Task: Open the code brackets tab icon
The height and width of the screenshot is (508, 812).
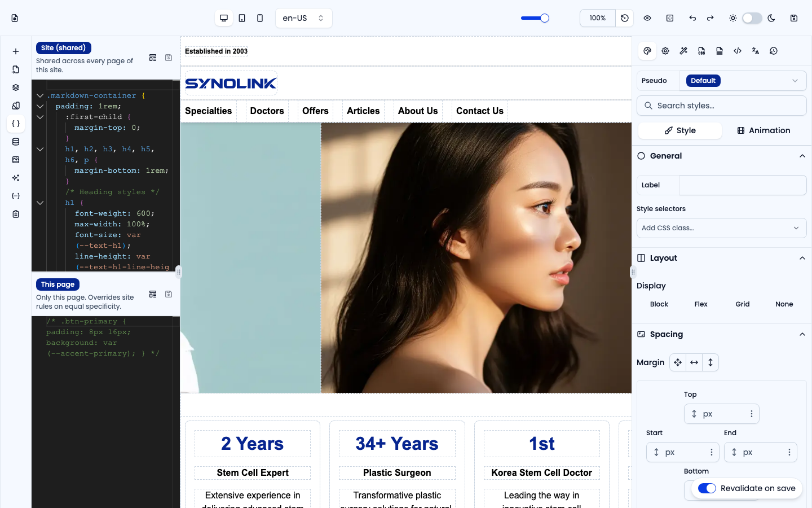Action: coord(738,51)
